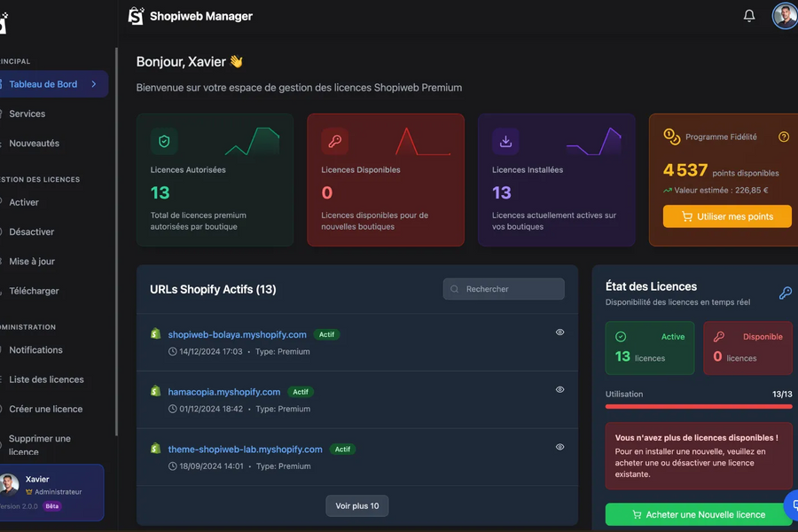The height and width of the screenshot is (532, 798).
Task: Open the user avatar menu in header
Action: coord(784,16)
